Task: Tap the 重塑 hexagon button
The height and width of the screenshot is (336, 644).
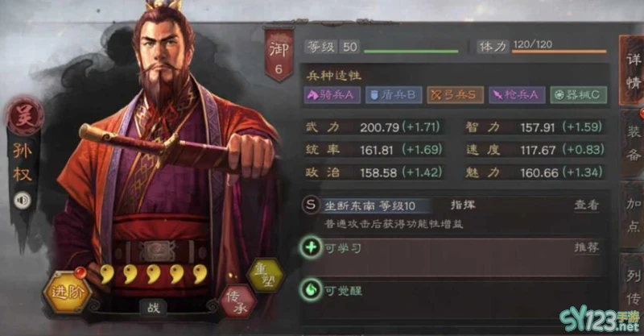Action: [266, 276]
